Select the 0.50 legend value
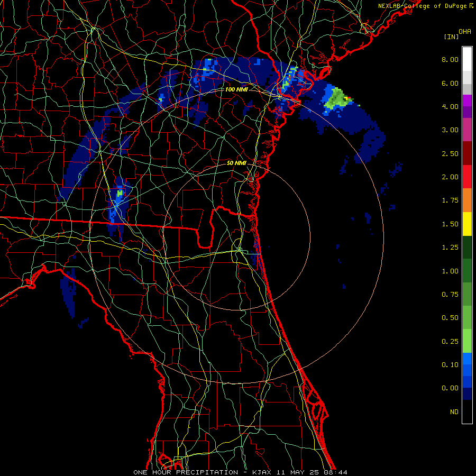 click(x=450, y=318)
